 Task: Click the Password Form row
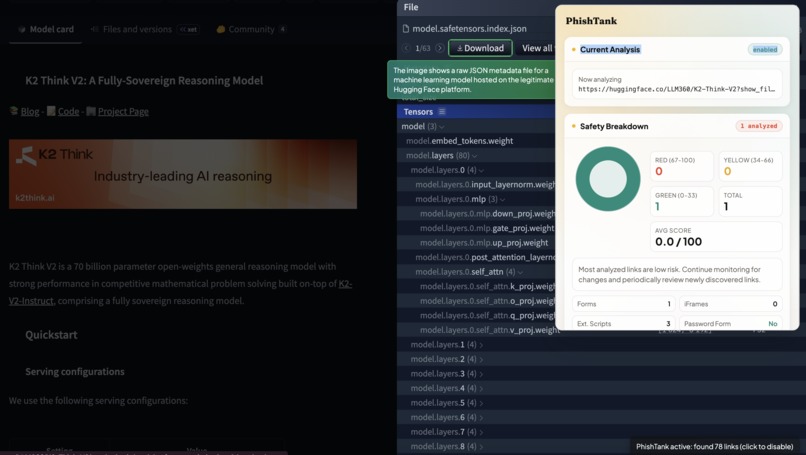(x=730, y=324)
